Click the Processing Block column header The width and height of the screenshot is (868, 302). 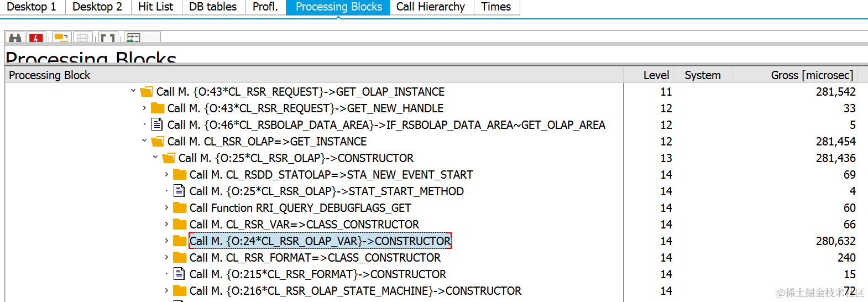pos(314,75)
